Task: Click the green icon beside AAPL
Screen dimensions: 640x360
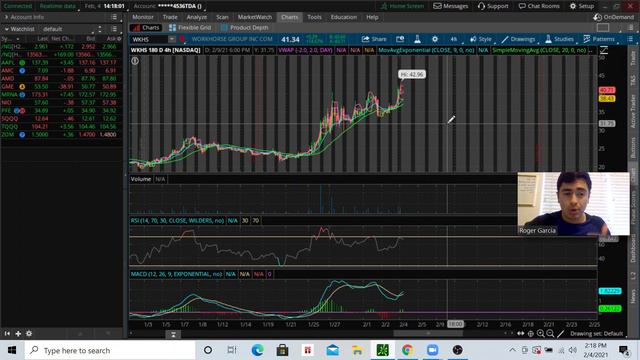Action: pos(22,62)
